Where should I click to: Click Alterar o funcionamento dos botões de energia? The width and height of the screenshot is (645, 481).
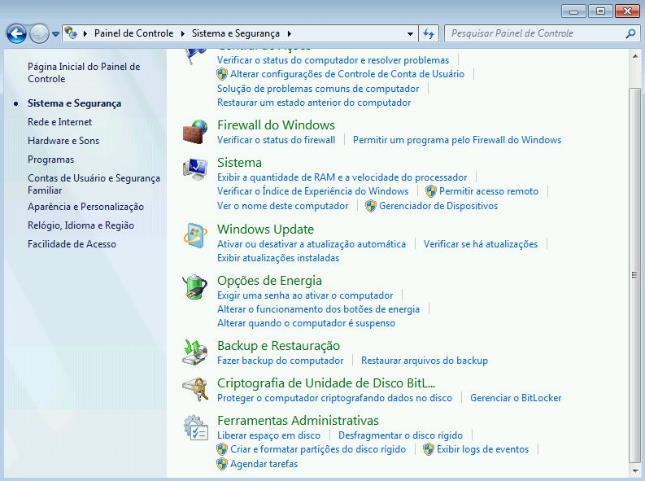318,309
